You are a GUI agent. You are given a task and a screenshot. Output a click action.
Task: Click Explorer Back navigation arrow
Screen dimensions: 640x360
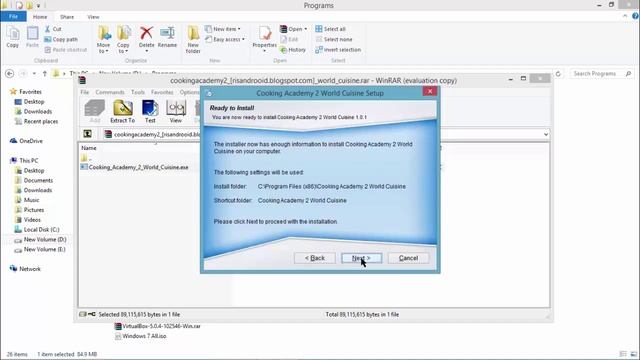[9, 73]
